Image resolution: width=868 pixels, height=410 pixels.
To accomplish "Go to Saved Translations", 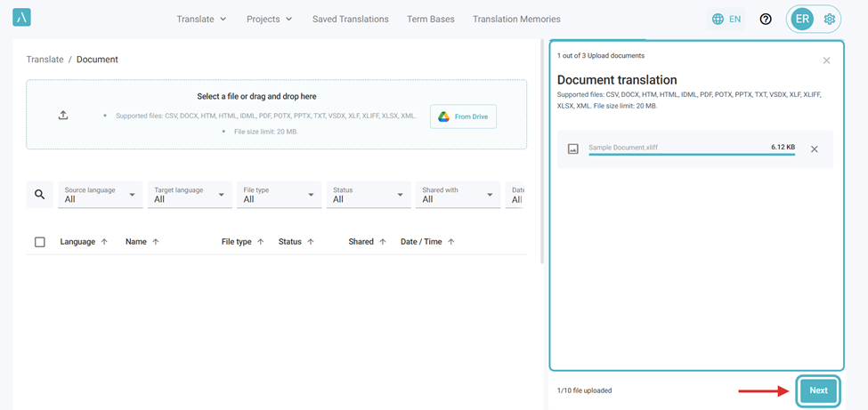I will coord(350,19).
